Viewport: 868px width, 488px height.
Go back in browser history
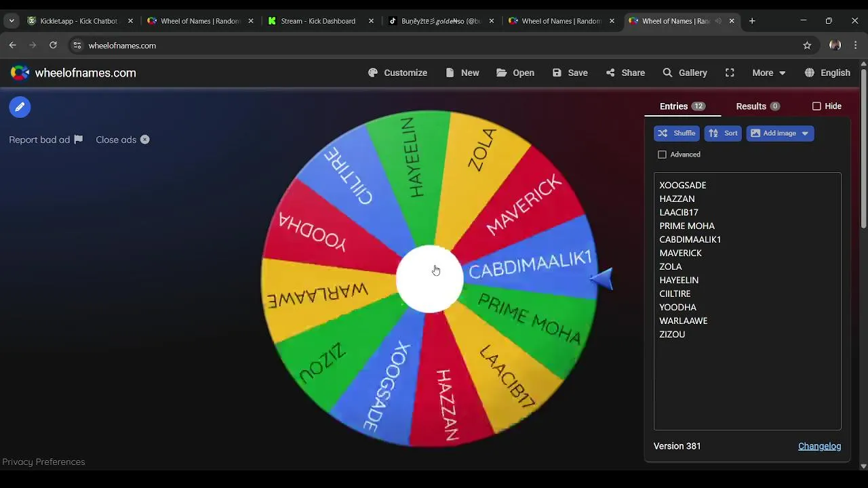point(13,45)
